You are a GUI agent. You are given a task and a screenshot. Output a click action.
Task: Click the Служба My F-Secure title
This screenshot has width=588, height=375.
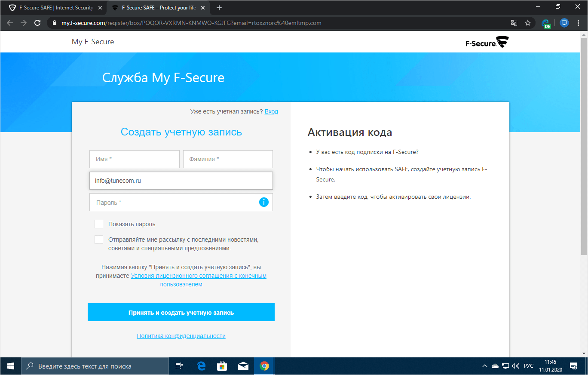click(163, 77)
